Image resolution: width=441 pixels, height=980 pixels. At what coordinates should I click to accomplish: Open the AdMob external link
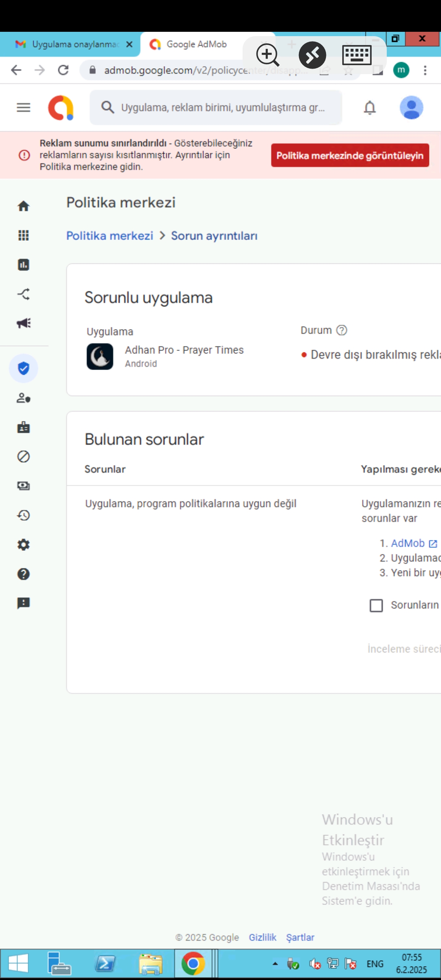pyautogui.click(x=414, y=543)
